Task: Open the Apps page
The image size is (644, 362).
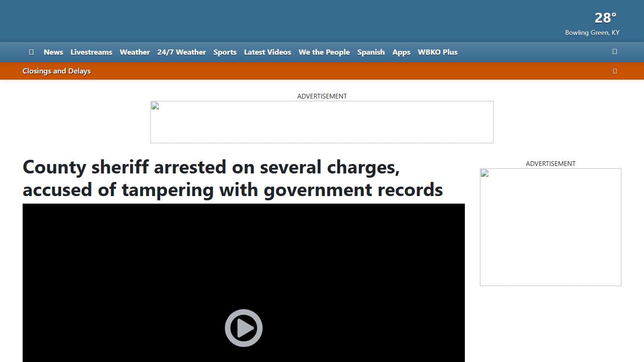Action: coord(401,52)
